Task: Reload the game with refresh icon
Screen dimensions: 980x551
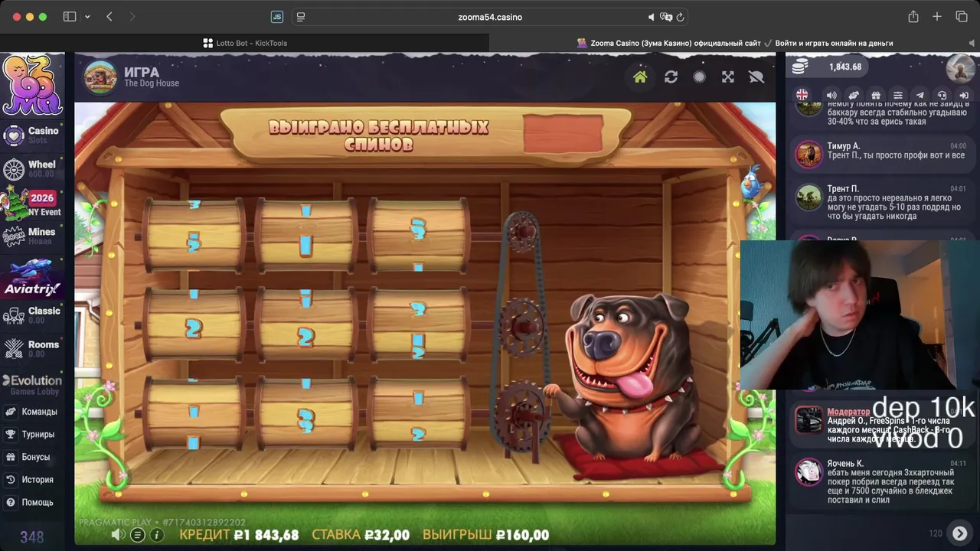Action: tap(671, 77)
